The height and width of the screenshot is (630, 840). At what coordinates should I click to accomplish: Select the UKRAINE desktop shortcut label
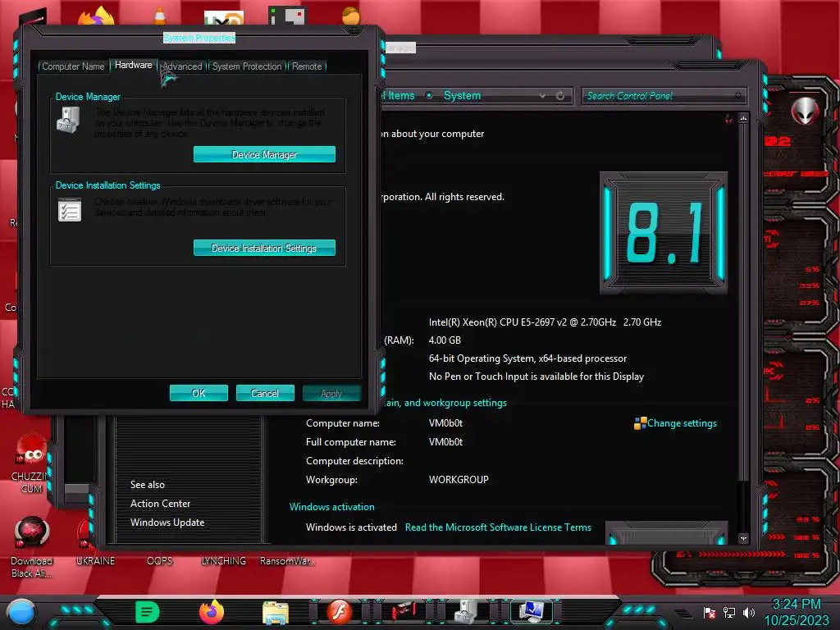[x=95, y=561]
